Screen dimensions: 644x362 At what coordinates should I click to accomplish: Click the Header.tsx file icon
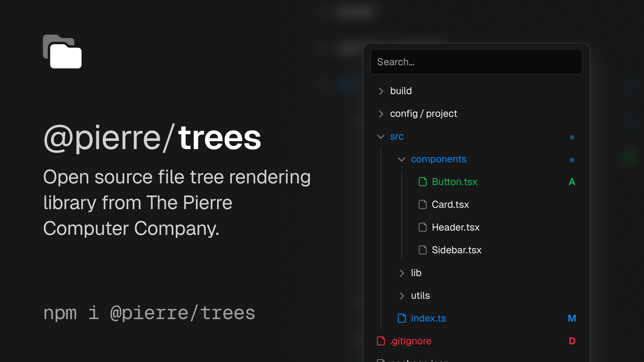(x=422, y=227)
